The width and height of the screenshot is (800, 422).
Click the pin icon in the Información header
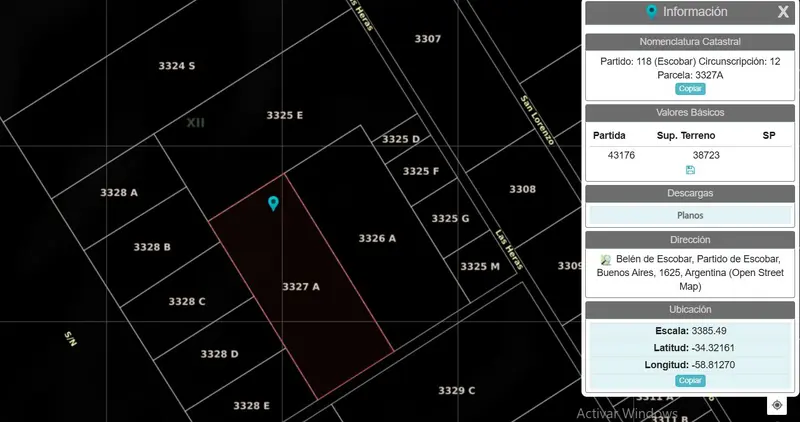(651, 12)
